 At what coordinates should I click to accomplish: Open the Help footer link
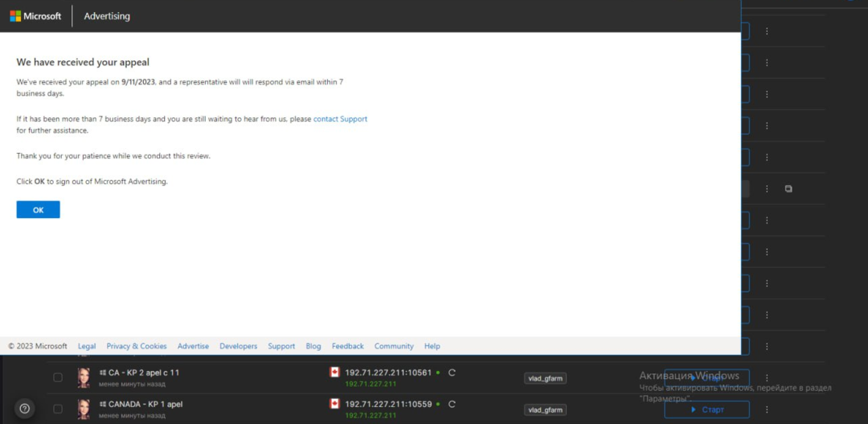[432, 346]
